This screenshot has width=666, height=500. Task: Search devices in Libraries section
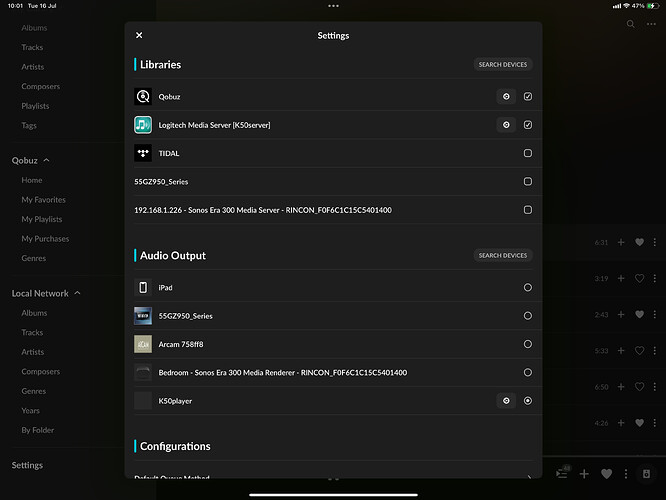coord(502,65)
